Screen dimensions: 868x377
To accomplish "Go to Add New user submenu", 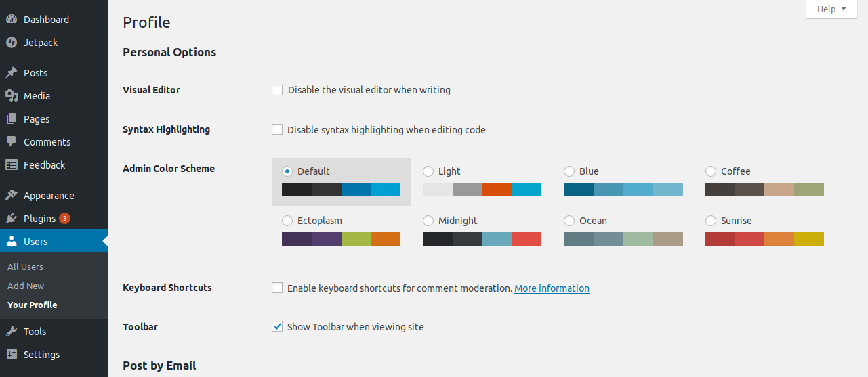I will click(x=26, y=286).
